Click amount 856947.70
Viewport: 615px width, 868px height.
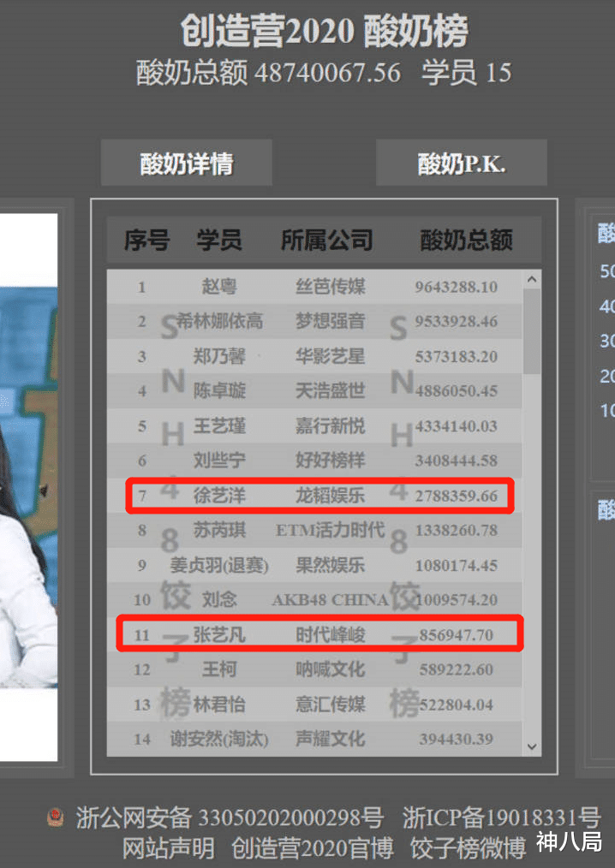pyautogui.click(x=456, y=634)
